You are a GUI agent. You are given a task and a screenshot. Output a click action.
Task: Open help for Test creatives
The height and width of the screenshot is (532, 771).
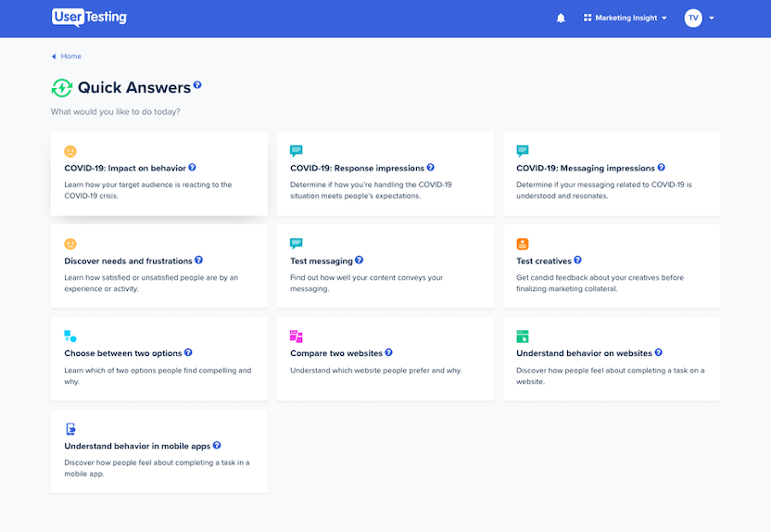pyautogui.click(x=577, y=260)
